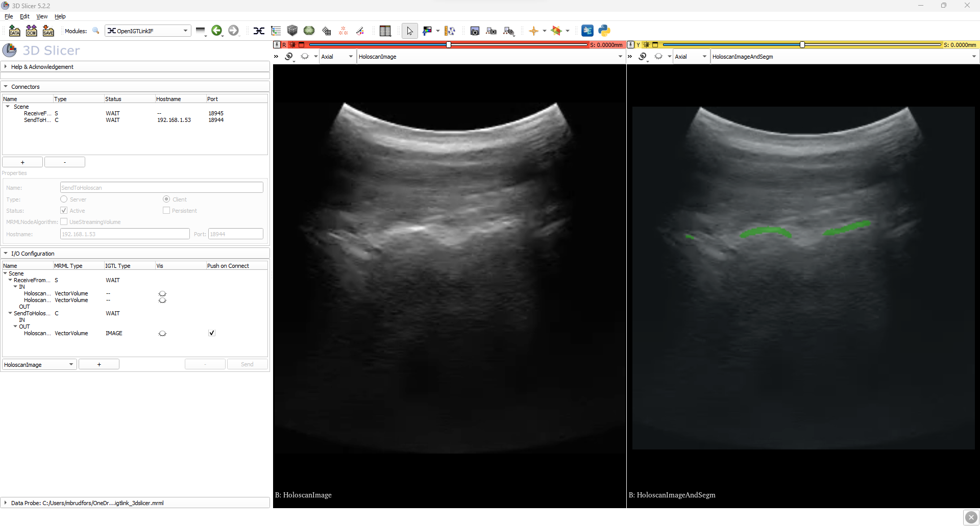Toggle the Persistent checkbox

tap(166, 210)
